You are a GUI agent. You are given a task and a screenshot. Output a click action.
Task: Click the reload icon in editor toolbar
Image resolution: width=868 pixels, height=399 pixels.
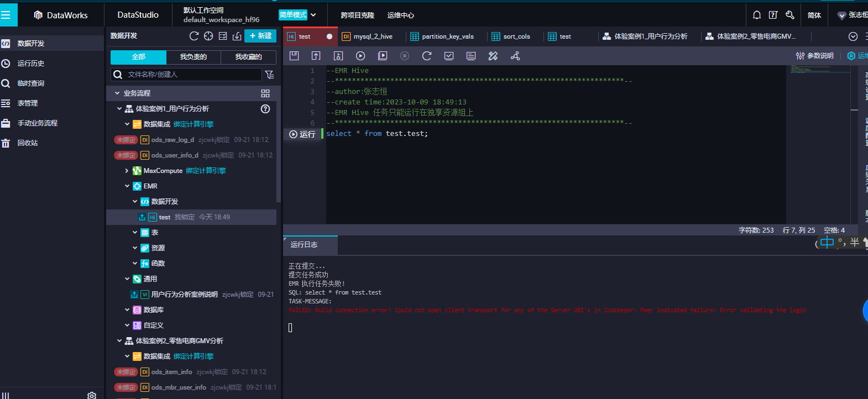(427, 56)
